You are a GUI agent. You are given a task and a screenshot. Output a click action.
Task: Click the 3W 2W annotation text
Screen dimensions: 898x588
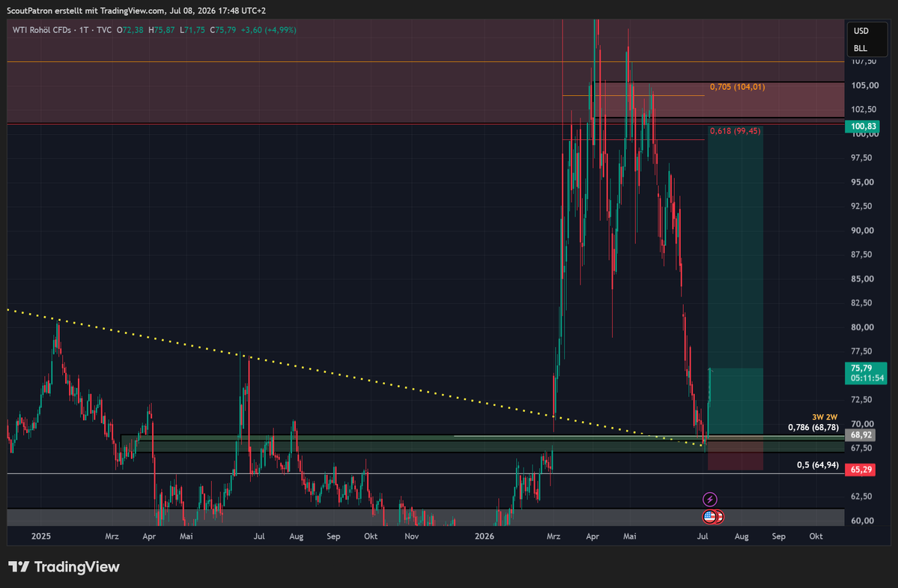coord(825,417)
